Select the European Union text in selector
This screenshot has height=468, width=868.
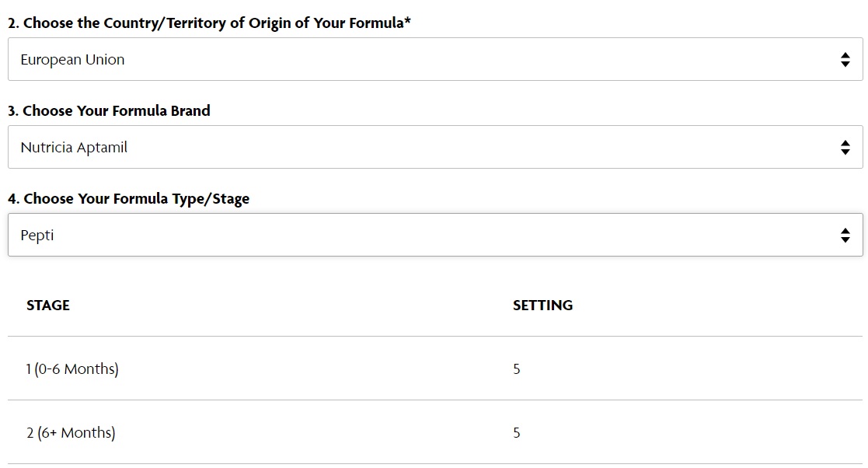(72, 59)
